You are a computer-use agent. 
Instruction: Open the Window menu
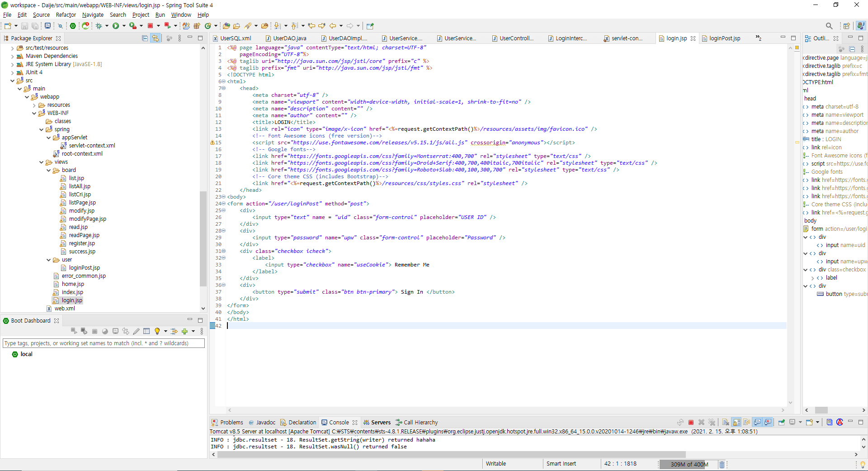click(x=181, y=14)
